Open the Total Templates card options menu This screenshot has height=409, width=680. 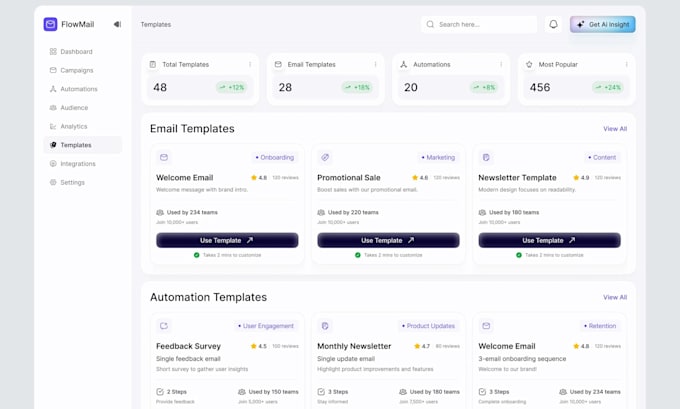tap(250, 64)
